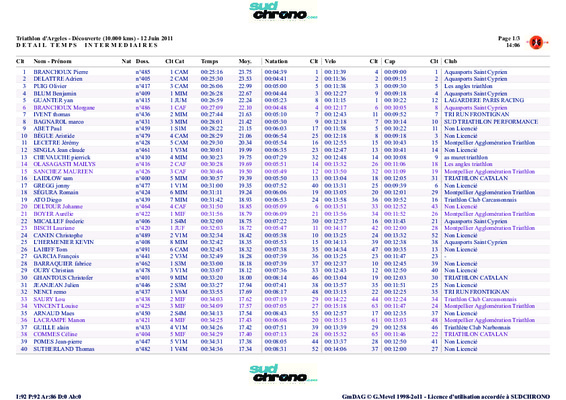This screenshot has height=400, width=566.
Task: Select the BRANCHOUX Pierre result row
Action: [283, 72]
